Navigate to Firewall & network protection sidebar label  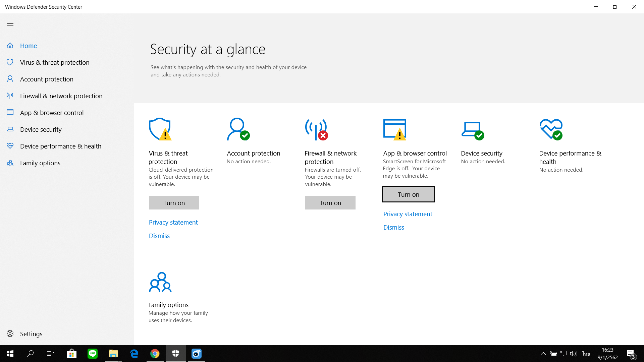click(x=61, y=96)
